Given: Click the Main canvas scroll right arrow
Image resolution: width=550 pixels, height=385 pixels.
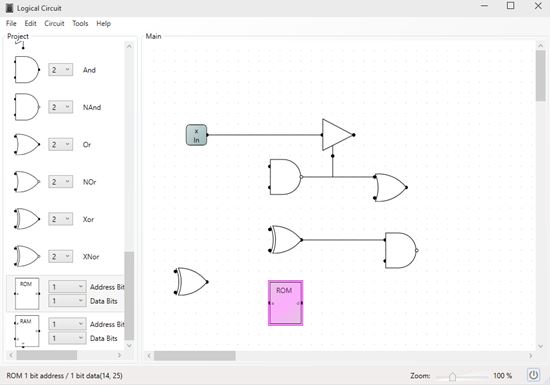Looking at the screenshot, I should (530, 356).
